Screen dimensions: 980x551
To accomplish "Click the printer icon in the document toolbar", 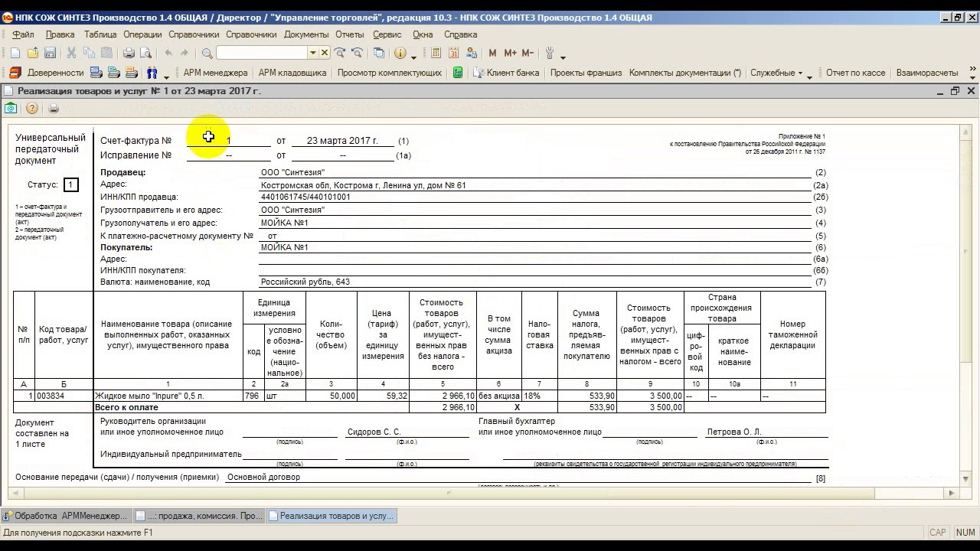I will click(54, 109).
